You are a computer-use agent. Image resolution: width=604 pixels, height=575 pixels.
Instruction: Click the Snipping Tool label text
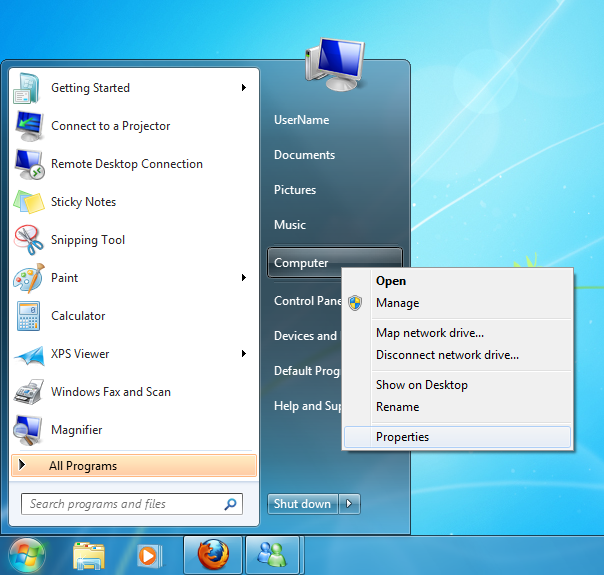click(88, 240)
